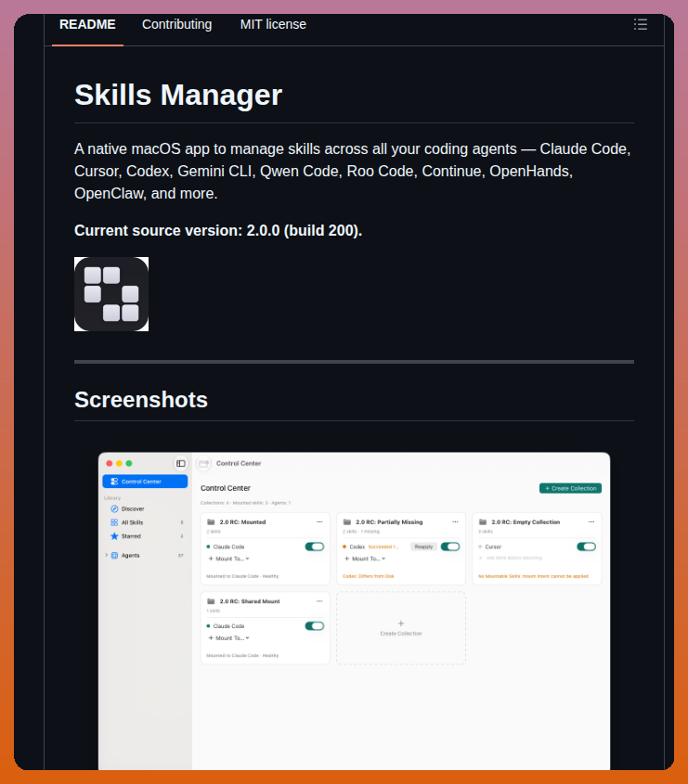688x784 pixels.
Task: Click the Starred label in sidebar
Action: click(x=131, y=536)
